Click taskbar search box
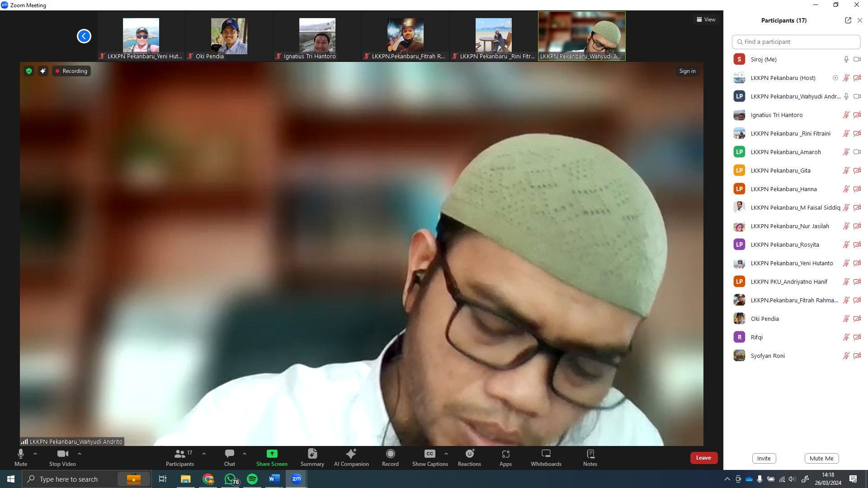The height and width of the screenshot is (488, 868). pyautogui.click(x=87, y=479)
